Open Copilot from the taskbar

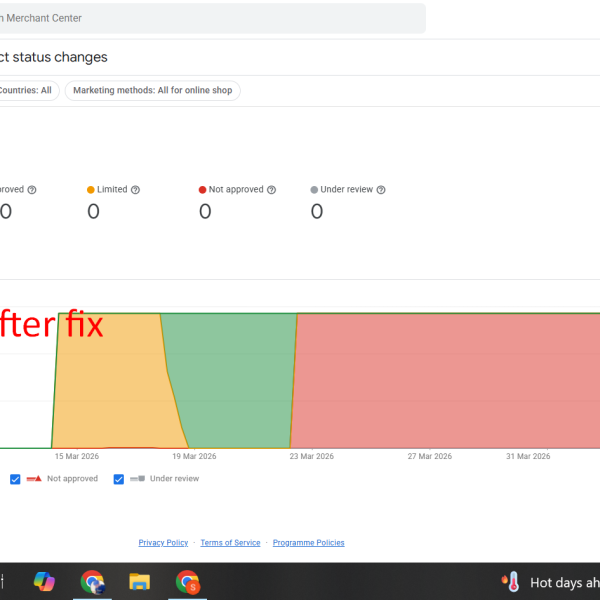tap(44, 582)
